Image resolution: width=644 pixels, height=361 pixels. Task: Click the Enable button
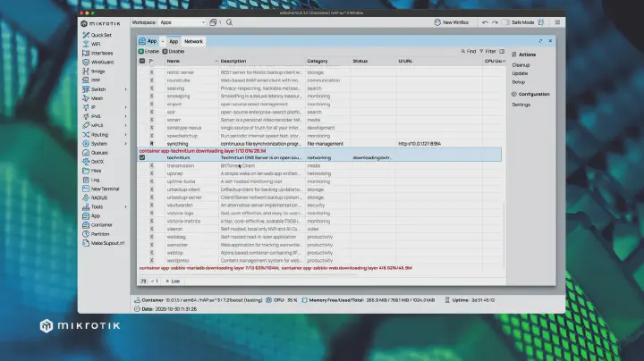148,51
